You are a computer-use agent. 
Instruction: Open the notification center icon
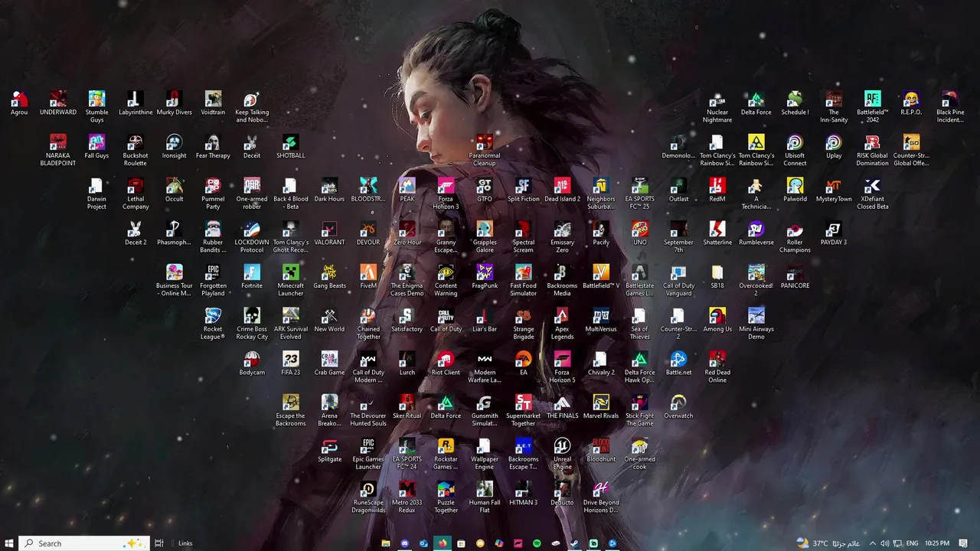click(963, 543)
